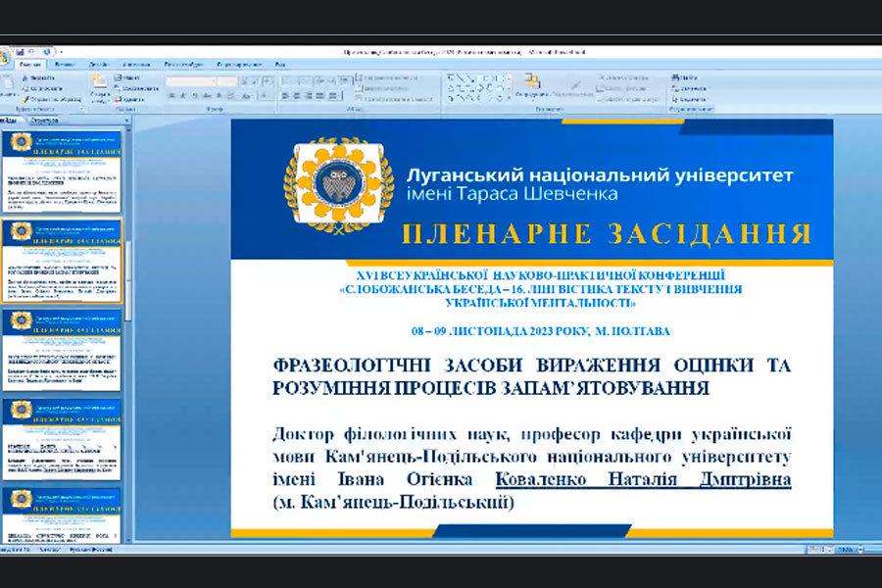The width and height of the screenshot is (882, 588).
Task: Pick a font color with the font color button
Action: (x=264, y=96)
